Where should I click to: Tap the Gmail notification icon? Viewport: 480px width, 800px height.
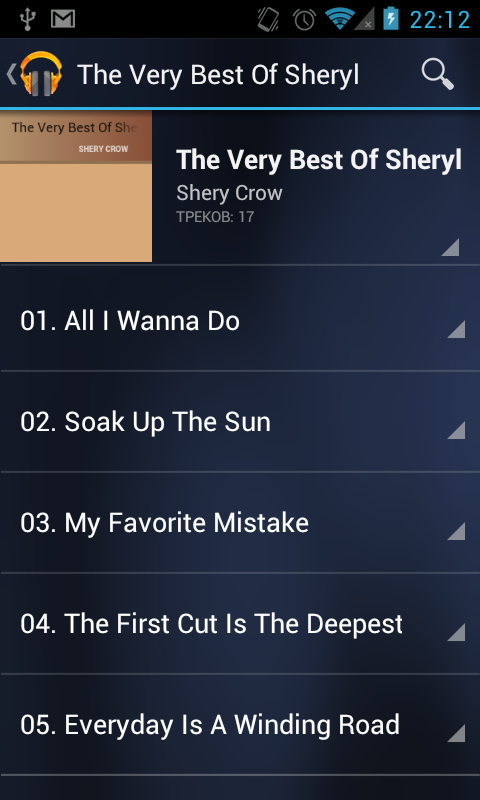pyautogui.click(x=63, y=19)
